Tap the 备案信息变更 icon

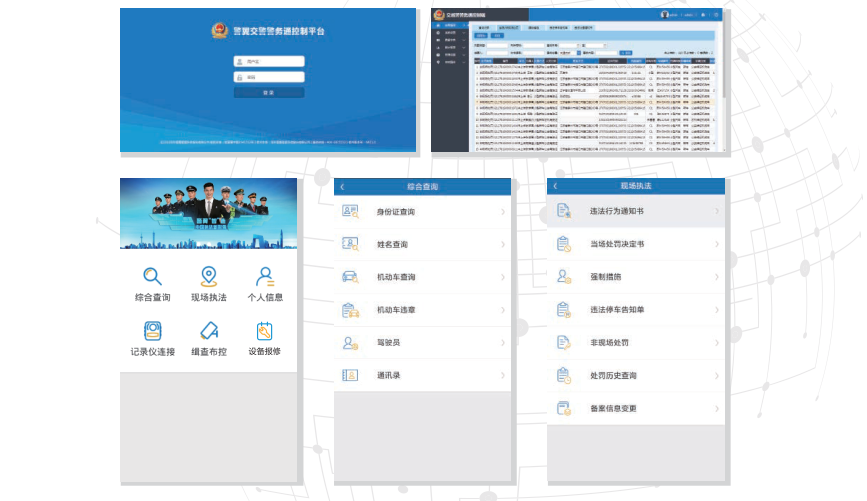coord(563,409)
